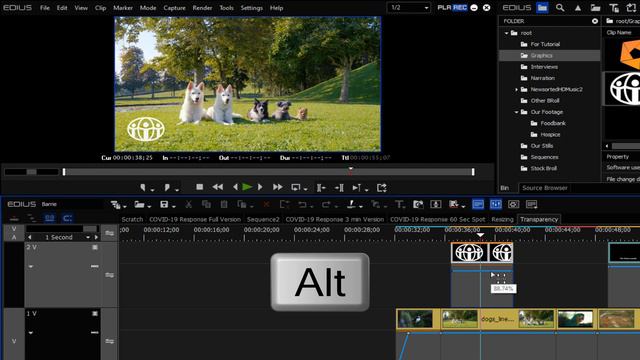Click the Add clip folder icon in bin
Screen dimensions: 640x360
596,7
